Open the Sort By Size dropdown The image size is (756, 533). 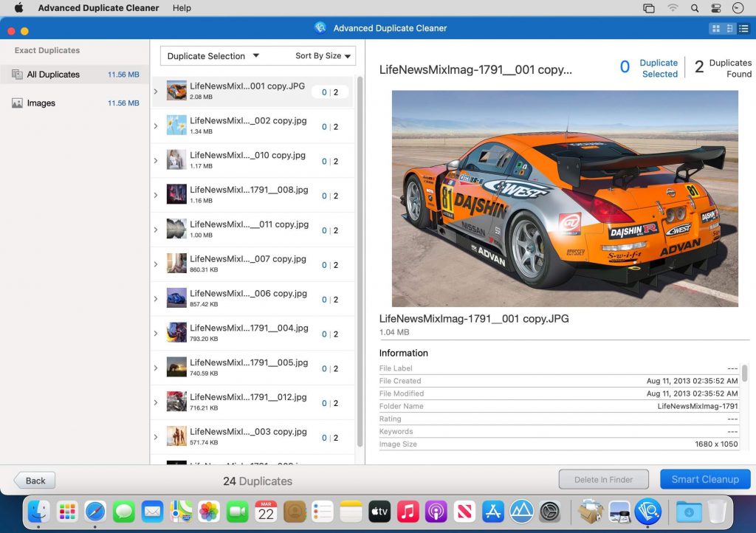[x=324, y=55]
